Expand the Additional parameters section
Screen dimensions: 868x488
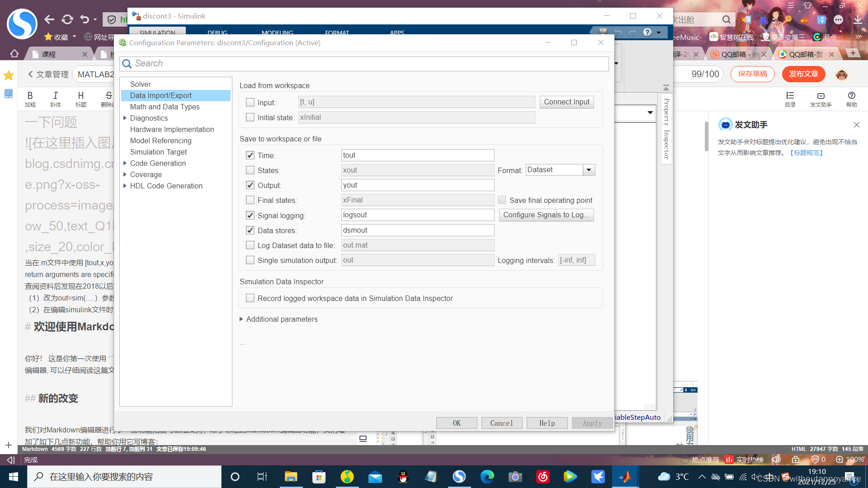click(241, 319)
